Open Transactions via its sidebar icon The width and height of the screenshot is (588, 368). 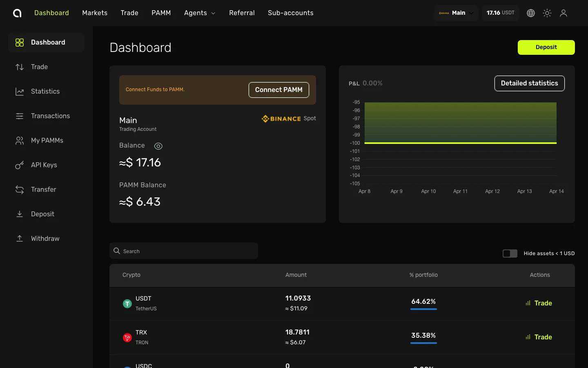tap(20, 116)
